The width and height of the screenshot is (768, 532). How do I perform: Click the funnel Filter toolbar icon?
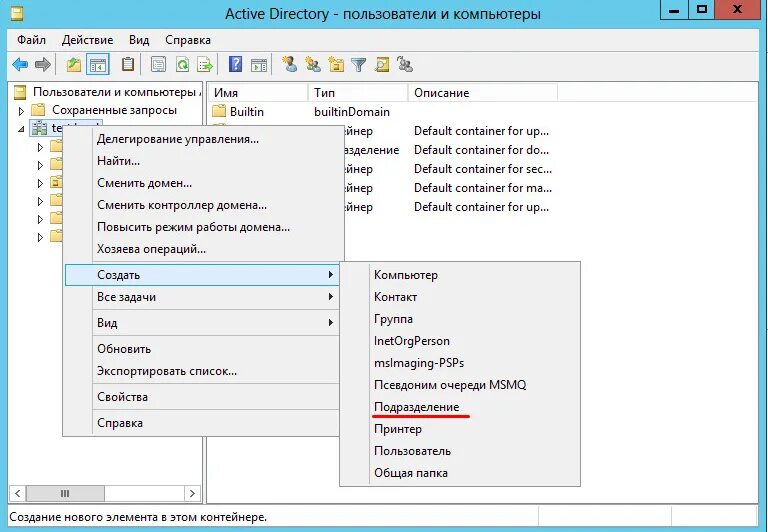359,64
